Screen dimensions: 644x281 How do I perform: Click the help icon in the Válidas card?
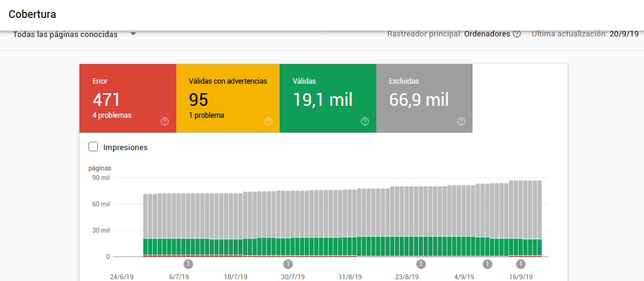pyautogui.click(x=364, y=121)
